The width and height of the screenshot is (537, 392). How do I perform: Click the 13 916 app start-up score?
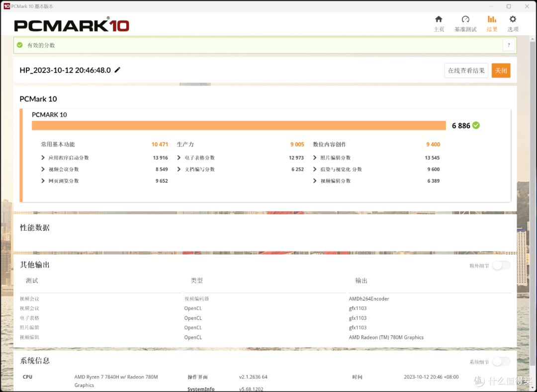tap(160, 157)
